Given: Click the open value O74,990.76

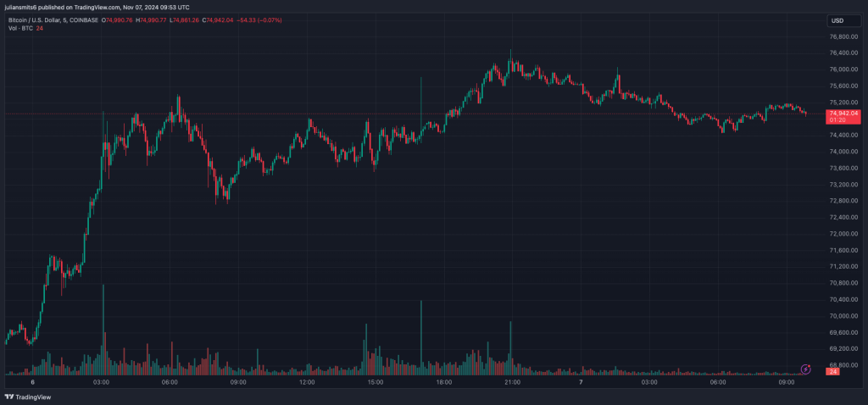Looking at the screenshot, I should point(119,20).
